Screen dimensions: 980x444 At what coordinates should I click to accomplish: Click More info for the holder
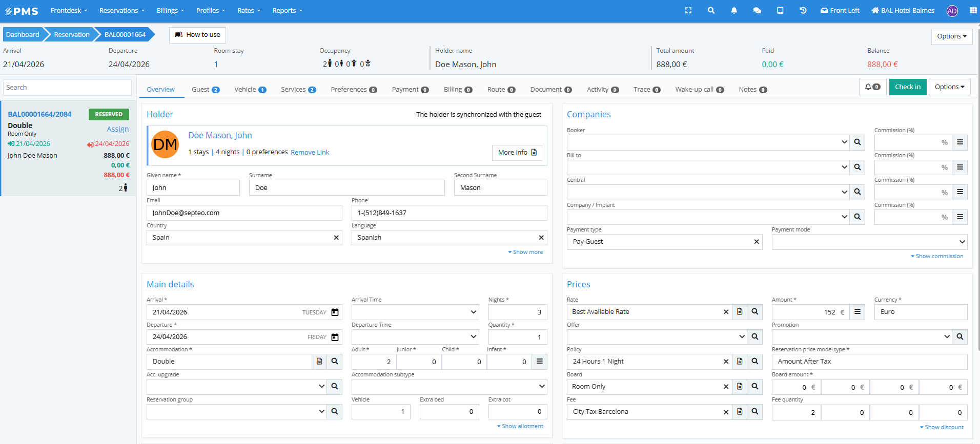[517, 153]
